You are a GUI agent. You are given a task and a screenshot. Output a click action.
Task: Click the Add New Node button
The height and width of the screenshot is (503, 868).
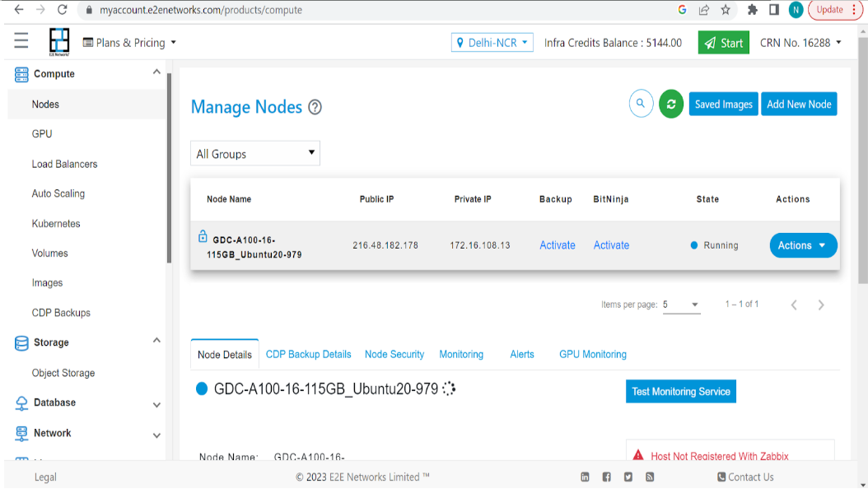[x=799, y=104]
